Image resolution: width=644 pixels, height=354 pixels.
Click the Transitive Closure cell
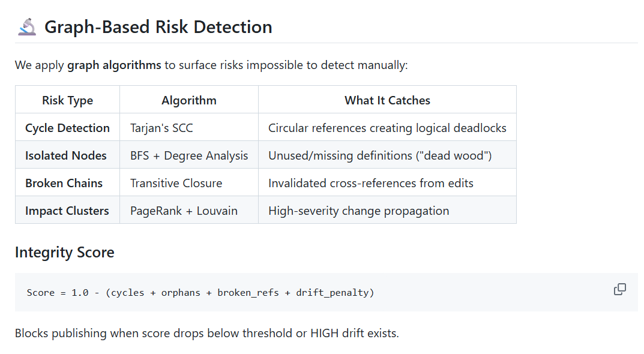176,183
